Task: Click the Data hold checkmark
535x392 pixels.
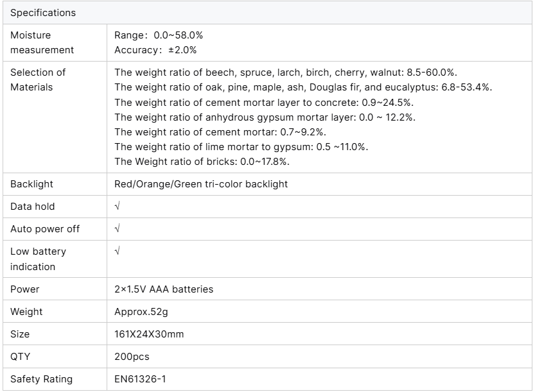Action: [117, 207]
